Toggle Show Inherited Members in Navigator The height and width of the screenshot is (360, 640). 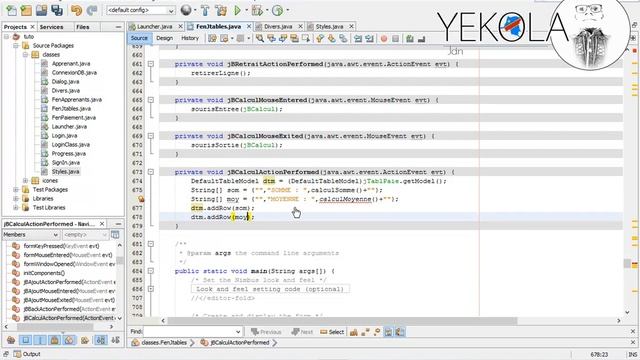[11, 340]
